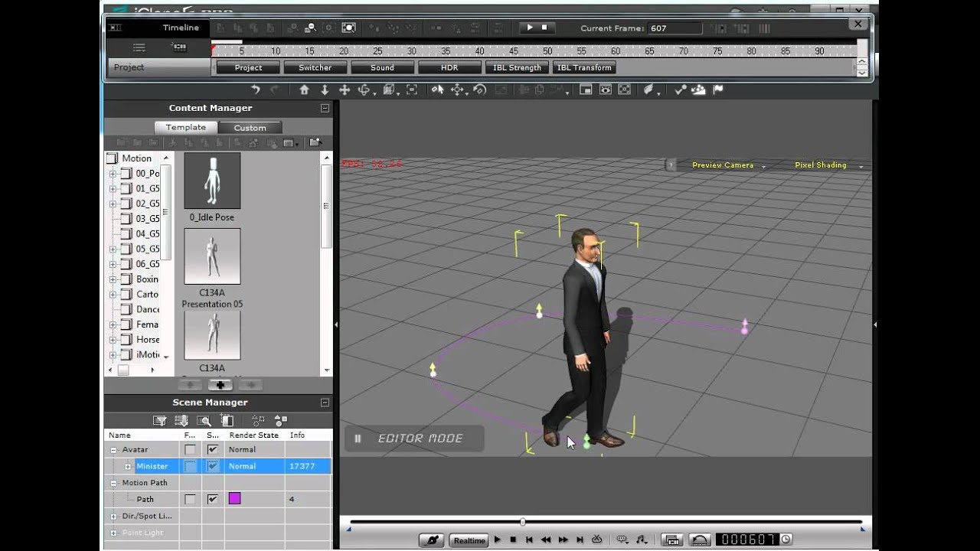Click the Home view icon
The image size is (980, 551).
tap(304, 90)
